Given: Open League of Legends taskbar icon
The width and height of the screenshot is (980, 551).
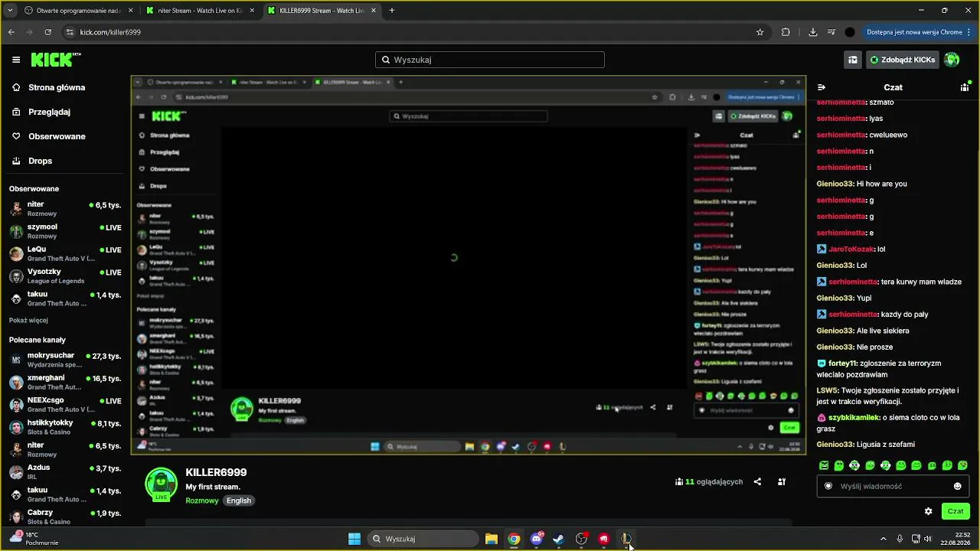Looking at the screenshot, I should (x=626, y=539).
